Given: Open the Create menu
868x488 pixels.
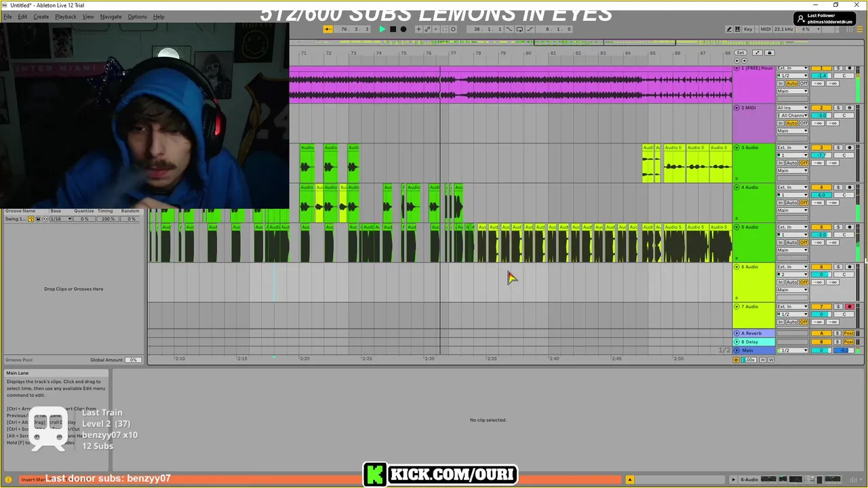Looking at the screenshot, I should (41, 16).
